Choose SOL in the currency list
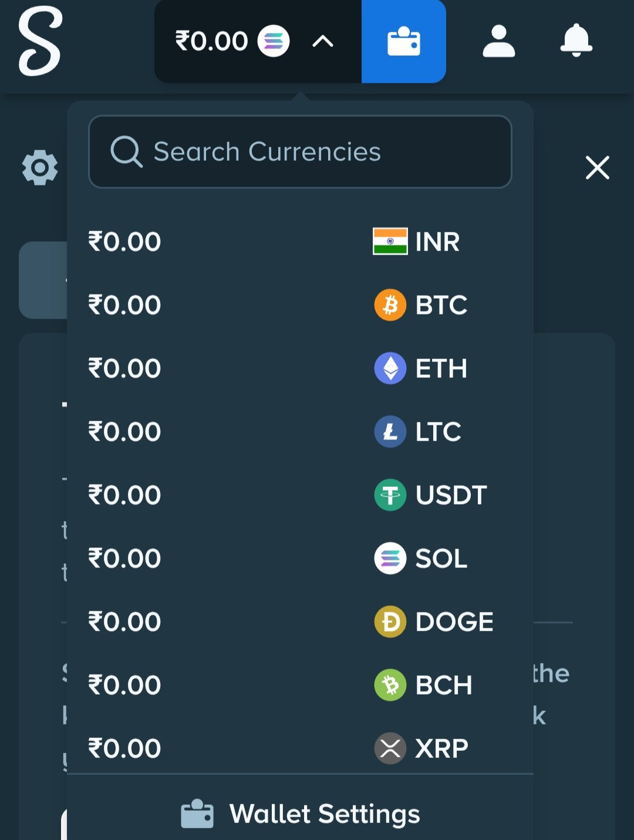 (x=441, y=558)
